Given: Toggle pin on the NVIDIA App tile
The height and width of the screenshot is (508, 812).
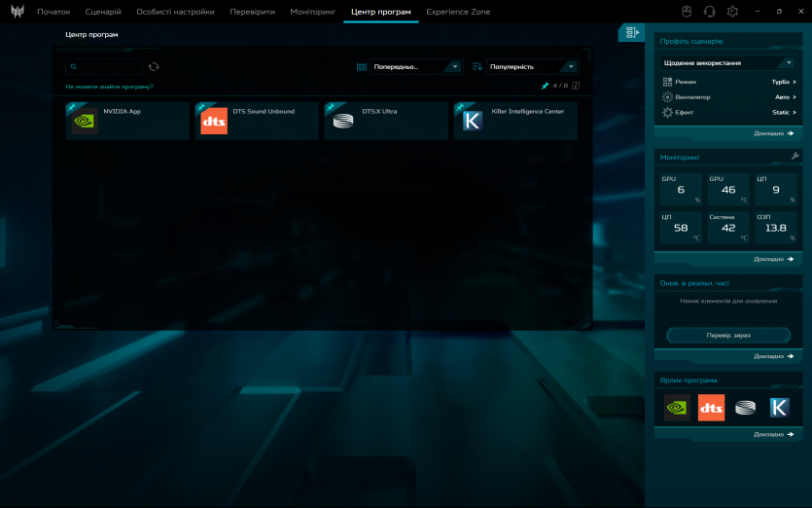Looking at the screenshot, I should point(71,107).
